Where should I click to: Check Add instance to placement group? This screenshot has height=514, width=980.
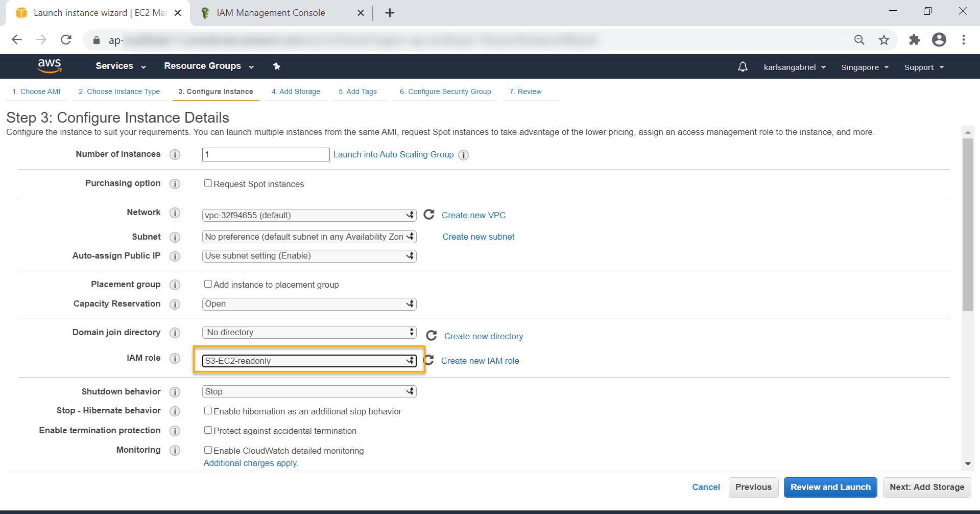click(208, 284)
